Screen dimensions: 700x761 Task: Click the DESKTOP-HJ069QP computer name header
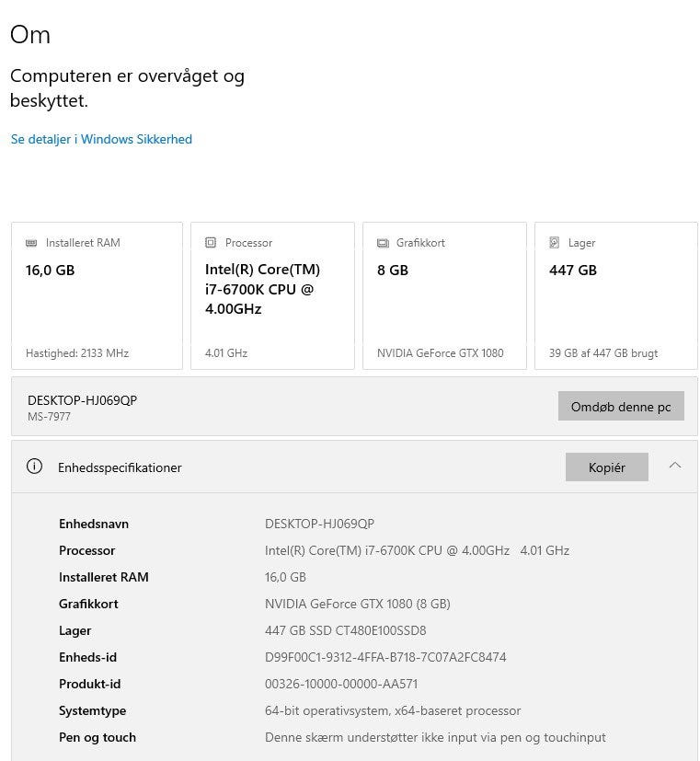pos(82,400)
